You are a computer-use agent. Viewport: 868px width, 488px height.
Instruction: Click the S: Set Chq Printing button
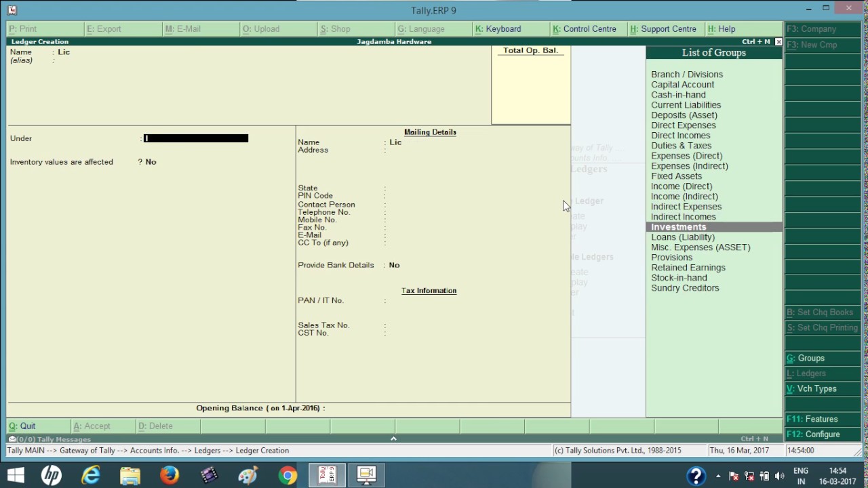(823, 328)
